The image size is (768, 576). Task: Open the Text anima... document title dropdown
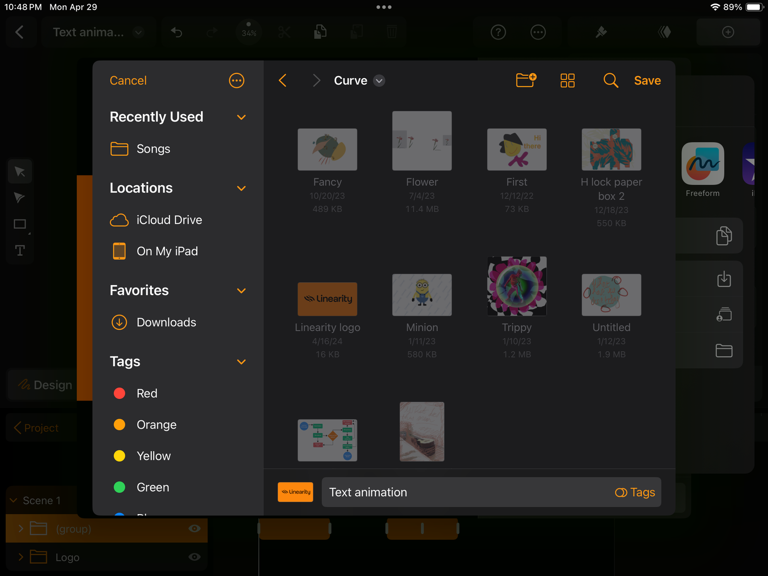(139, 32)
